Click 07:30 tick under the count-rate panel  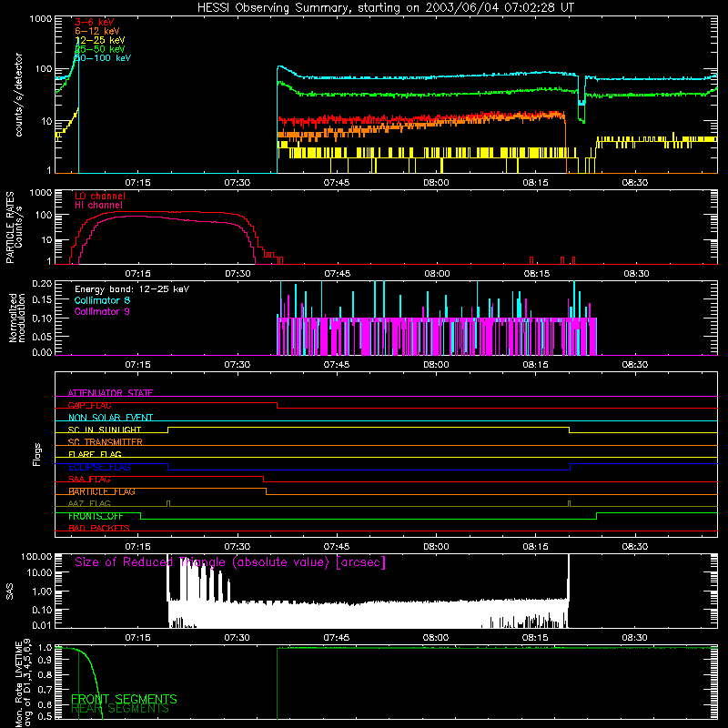pos(238,183)
